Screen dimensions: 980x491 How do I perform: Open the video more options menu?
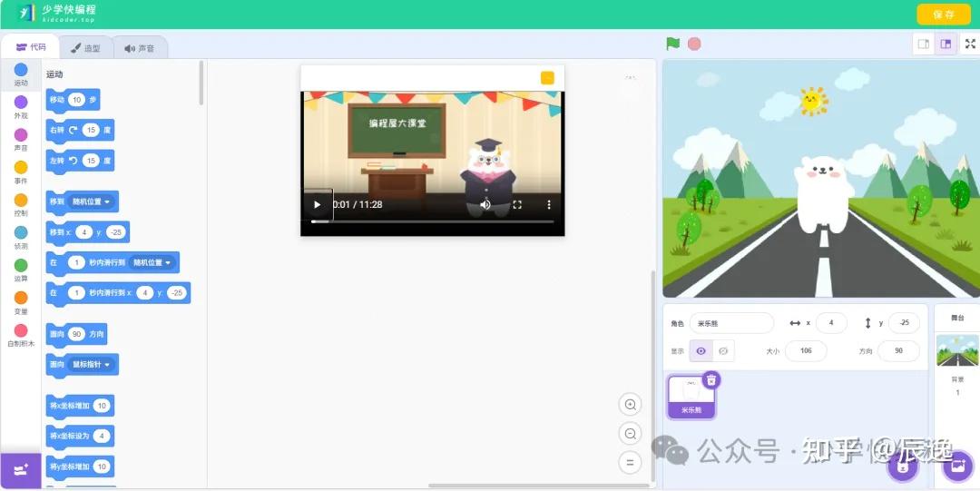point(549,204)
